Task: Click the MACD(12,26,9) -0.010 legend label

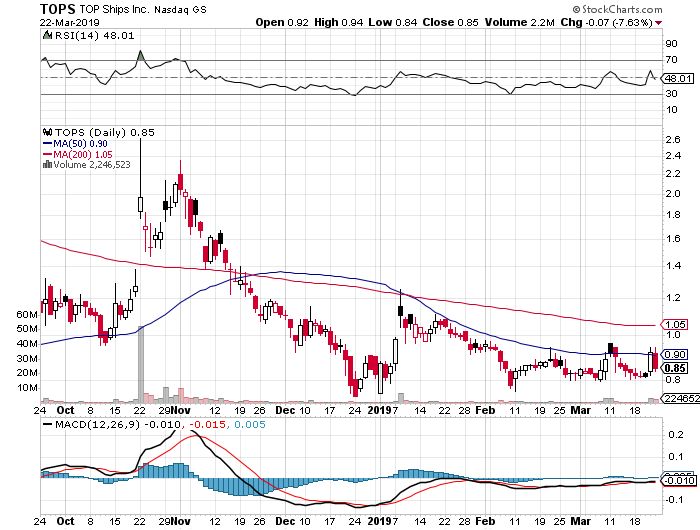Action: click(118, 424)
